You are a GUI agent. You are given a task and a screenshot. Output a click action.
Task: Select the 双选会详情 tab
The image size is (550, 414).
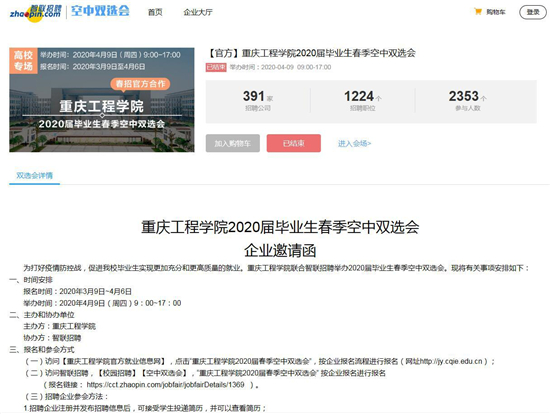pyautogui.click(x=34, y=175)
